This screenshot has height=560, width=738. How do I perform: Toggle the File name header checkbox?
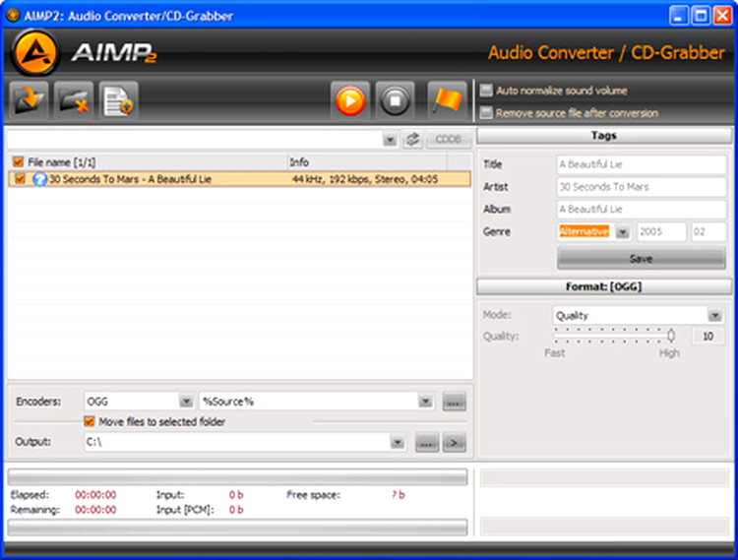click(x=18, y=162)
